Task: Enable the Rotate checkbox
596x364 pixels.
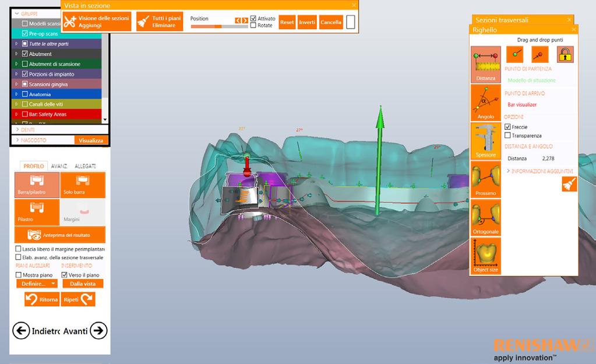Action: (253, 25)
